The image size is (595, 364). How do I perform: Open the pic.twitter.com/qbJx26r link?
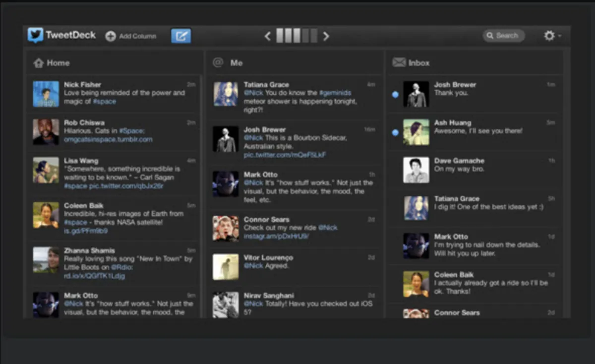126,186
